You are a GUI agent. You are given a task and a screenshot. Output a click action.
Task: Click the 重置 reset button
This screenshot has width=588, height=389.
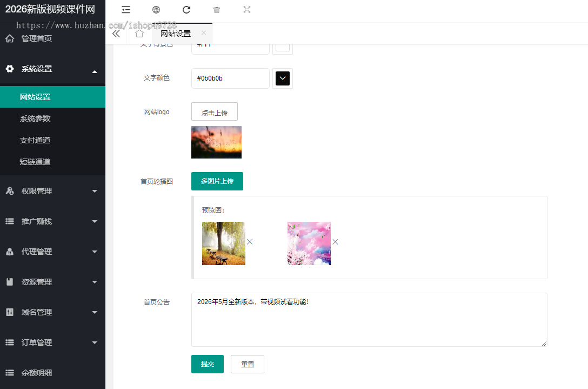point(248,364)
